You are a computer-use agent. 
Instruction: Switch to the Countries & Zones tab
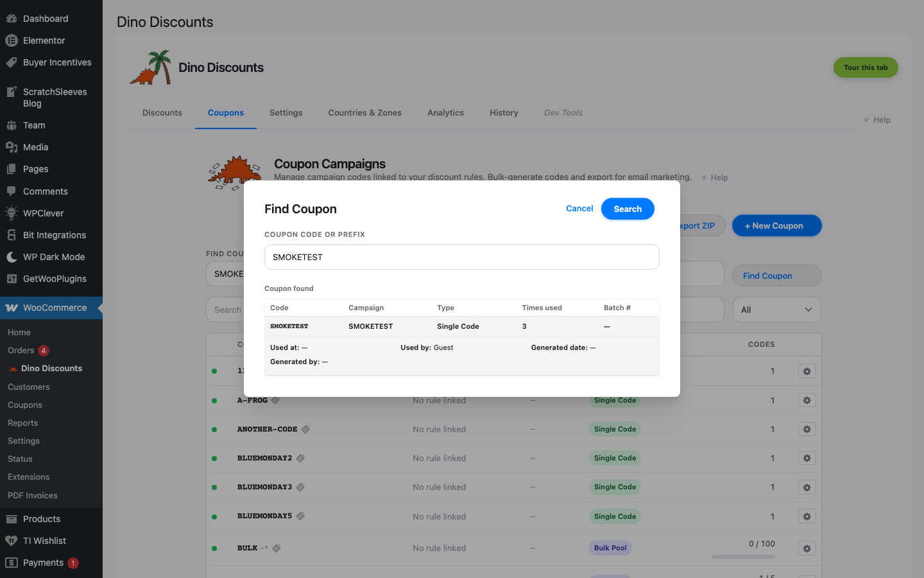pyautogui.click(x=364, y=113)
